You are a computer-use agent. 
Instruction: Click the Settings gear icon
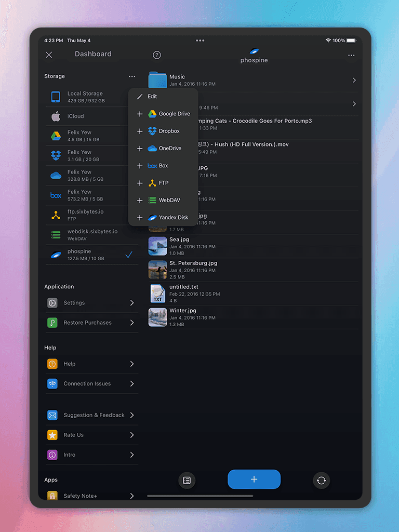tap(52, 303)
